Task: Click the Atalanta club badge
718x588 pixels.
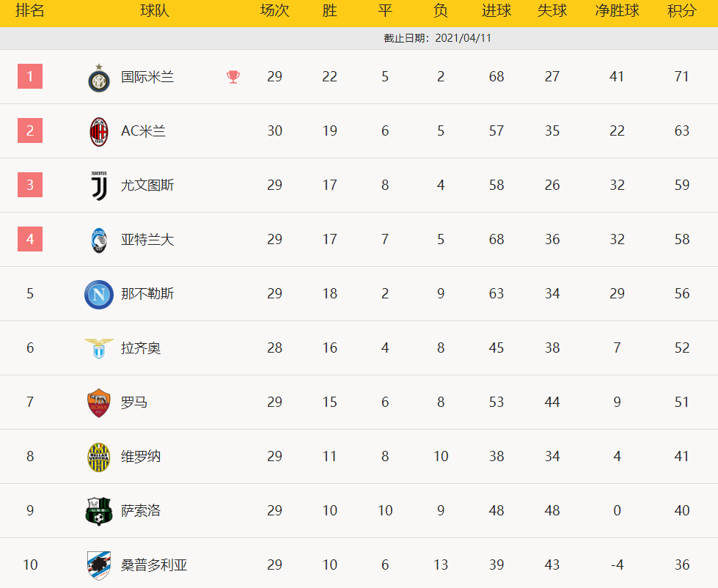Action: click(x=99, y=240)
